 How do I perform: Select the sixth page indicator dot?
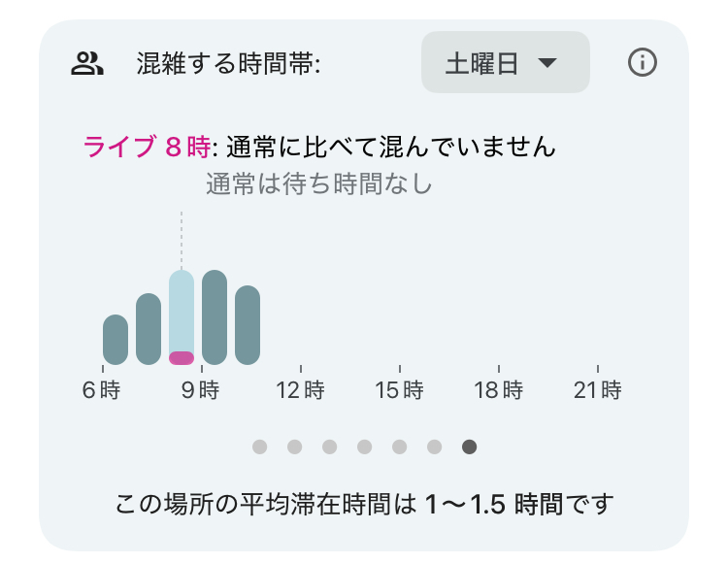point(434,447)
